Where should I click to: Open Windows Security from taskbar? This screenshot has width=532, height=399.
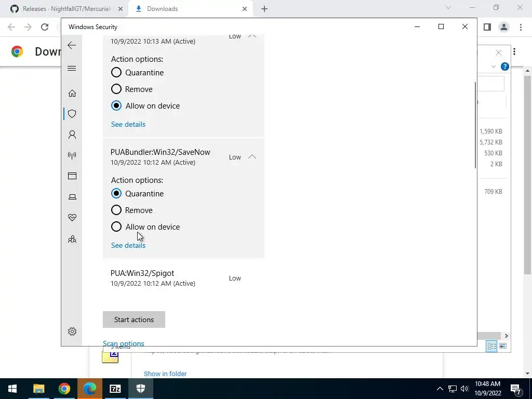pos(141,389)
